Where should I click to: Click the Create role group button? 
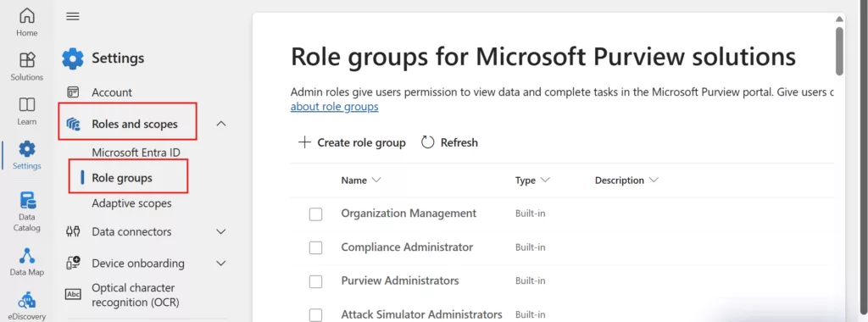pyautogui.click(x=352, y=142)
